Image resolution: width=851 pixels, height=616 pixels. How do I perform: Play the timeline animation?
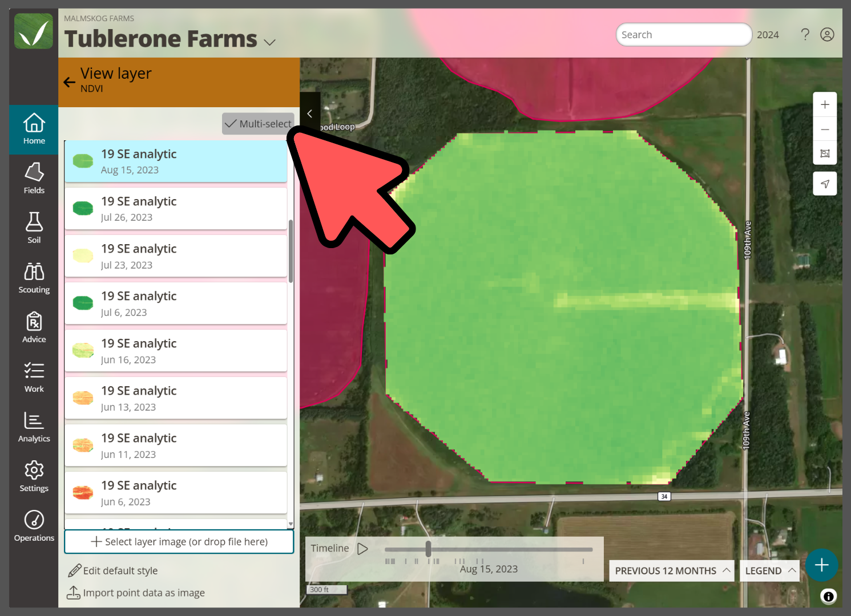[362, 549]
